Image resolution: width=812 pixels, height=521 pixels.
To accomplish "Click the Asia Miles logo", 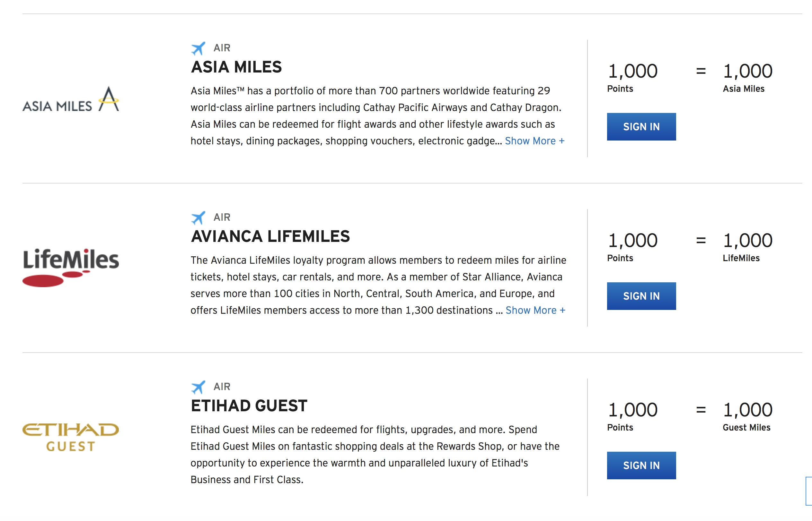I will tap(71, 99).
